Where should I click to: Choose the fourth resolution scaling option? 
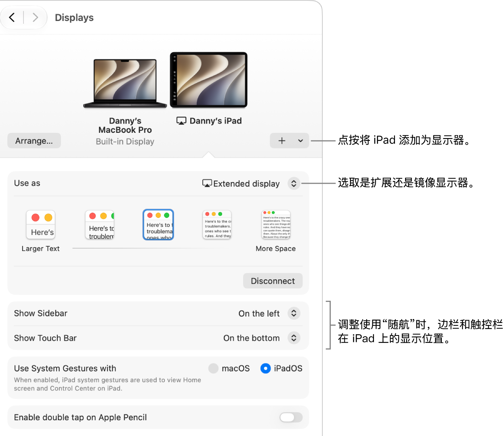(x=217, y=225)
